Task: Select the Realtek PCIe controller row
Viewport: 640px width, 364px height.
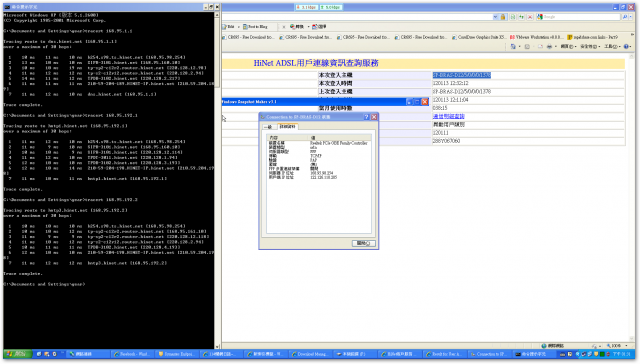Action: (x=319, y=143)
